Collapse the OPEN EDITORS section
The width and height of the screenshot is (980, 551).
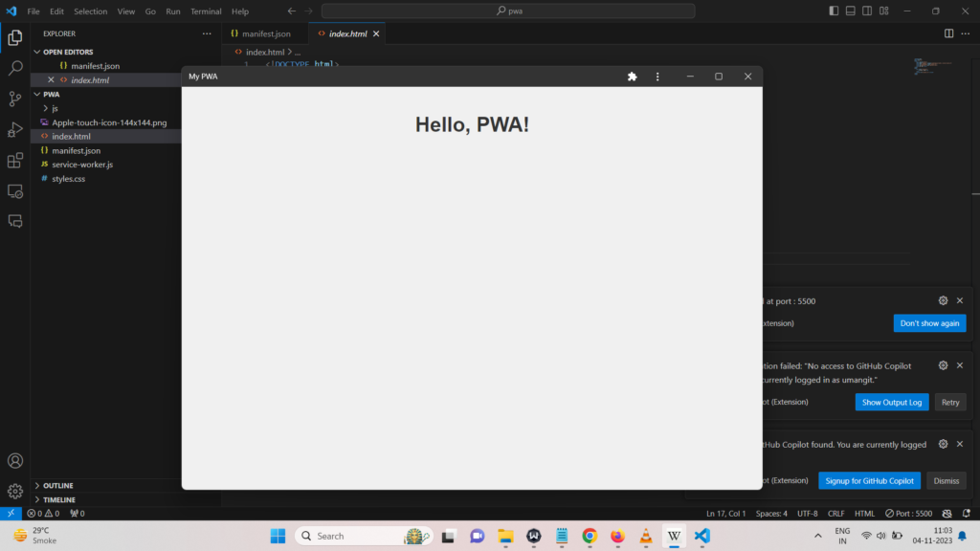tap(67, 52)
